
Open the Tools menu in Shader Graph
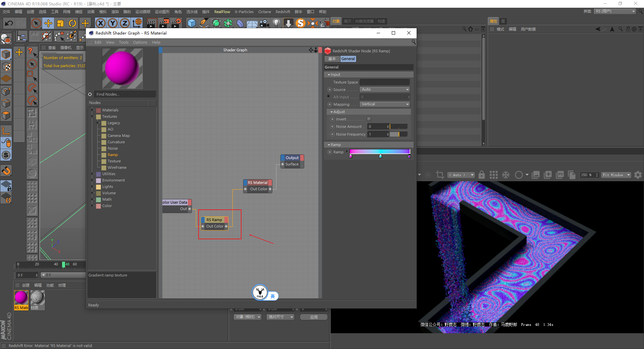click(x=124, y=42)
